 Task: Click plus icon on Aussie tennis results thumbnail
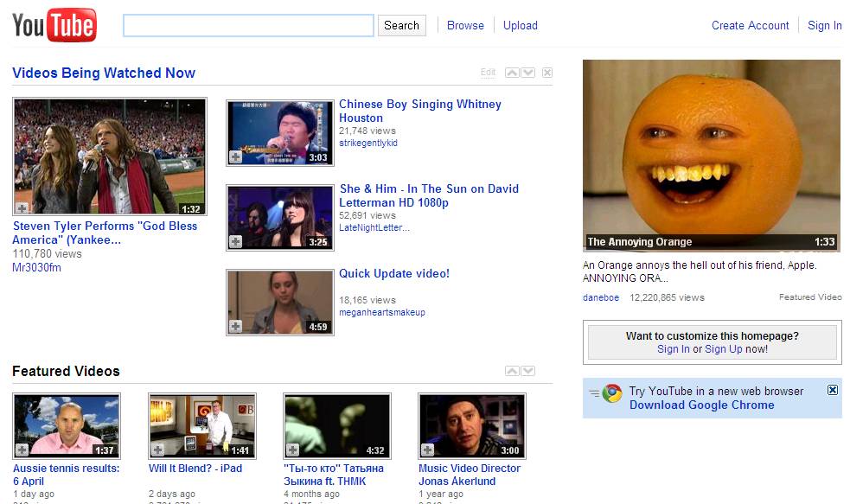click(22, 450)
